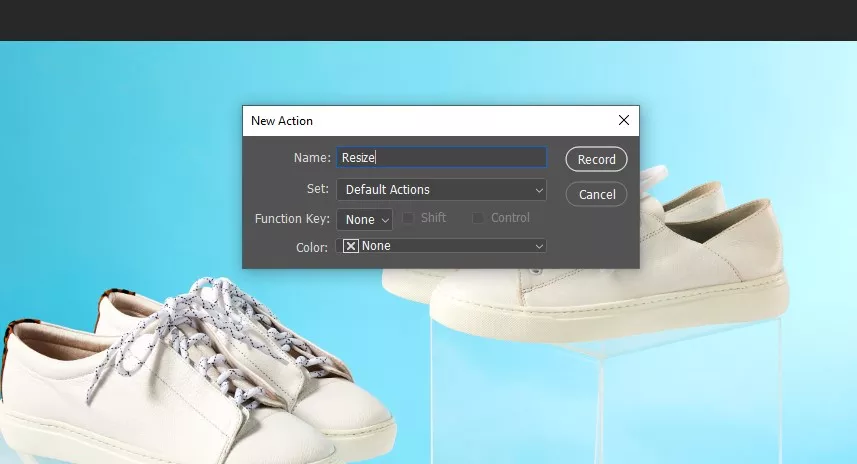
Task: Open the Function Key dropdown
Action: pos(365,219)
